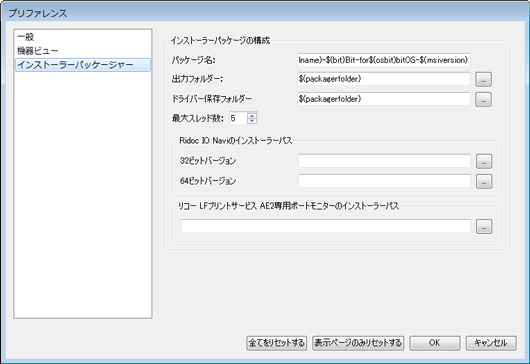
Task: Browse for 32ビットバージョン installer path
Action: [x=484, y=162]
